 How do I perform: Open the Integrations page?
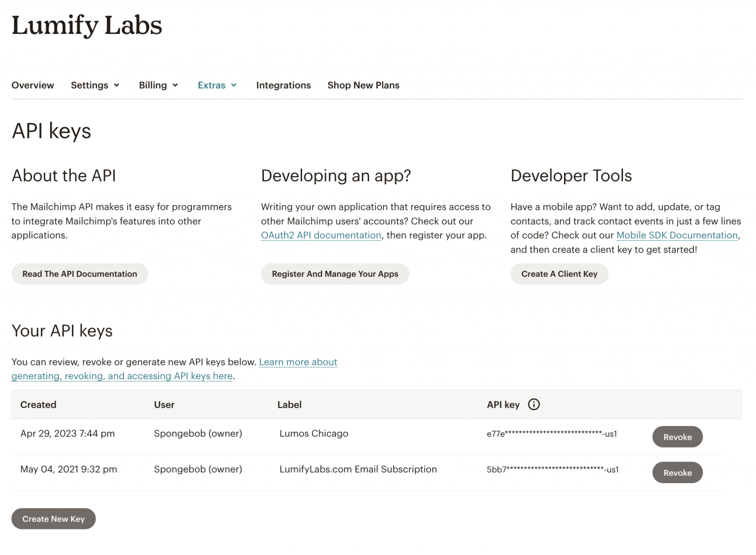coord(283,85)
